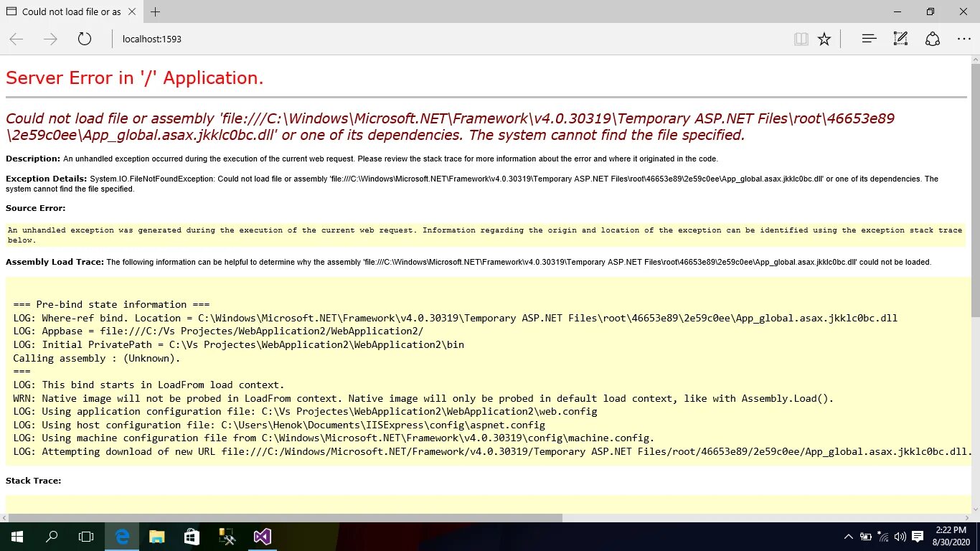The height and width of the screenshot is (551, 980).
Task: Click '=== Pre-bind state information ===' line
Action: point(111,304)
